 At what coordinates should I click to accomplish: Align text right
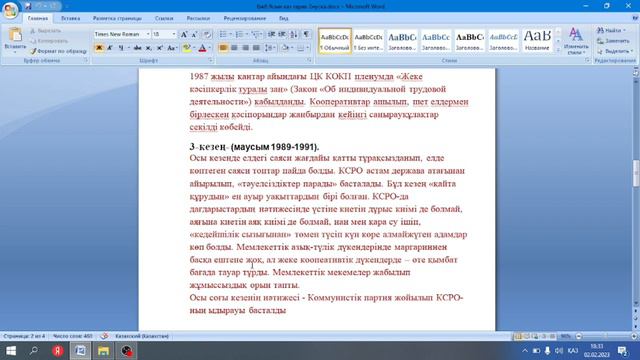click(245, 48)
